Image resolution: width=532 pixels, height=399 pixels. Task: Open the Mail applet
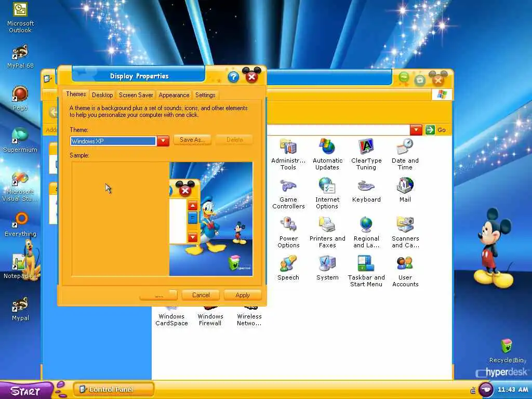[405, 190]
